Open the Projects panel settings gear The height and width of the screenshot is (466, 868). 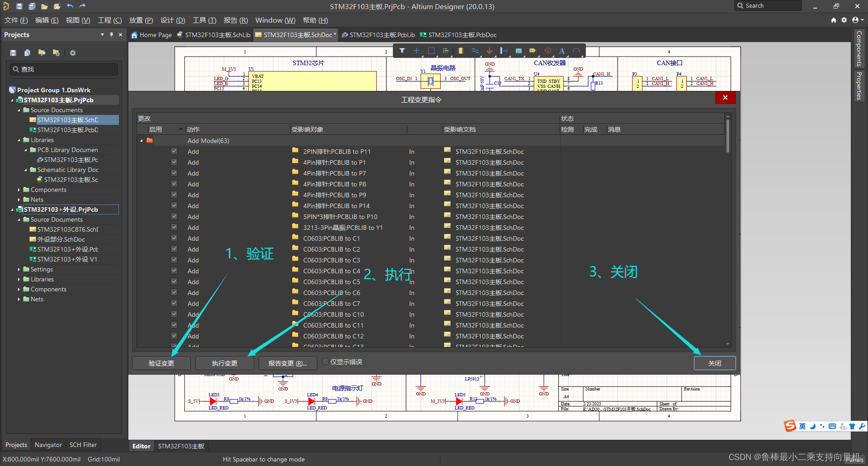[x=73, y=53]
